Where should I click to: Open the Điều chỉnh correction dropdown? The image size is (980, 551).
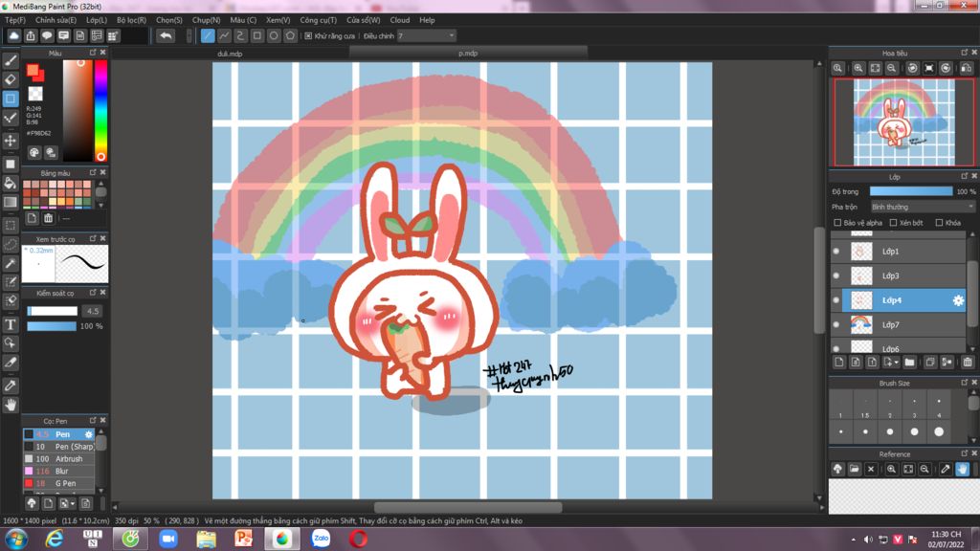426,35
